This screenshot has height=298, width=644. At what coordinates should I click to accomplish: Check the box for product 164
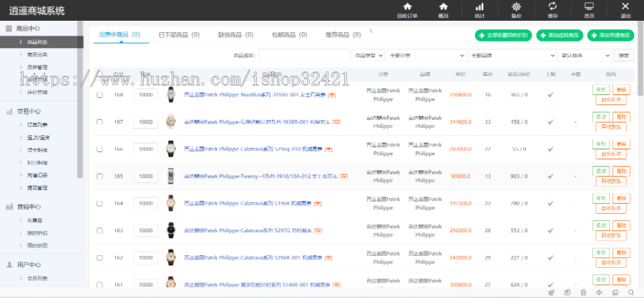pyautogui.click(x=99, y=204)
